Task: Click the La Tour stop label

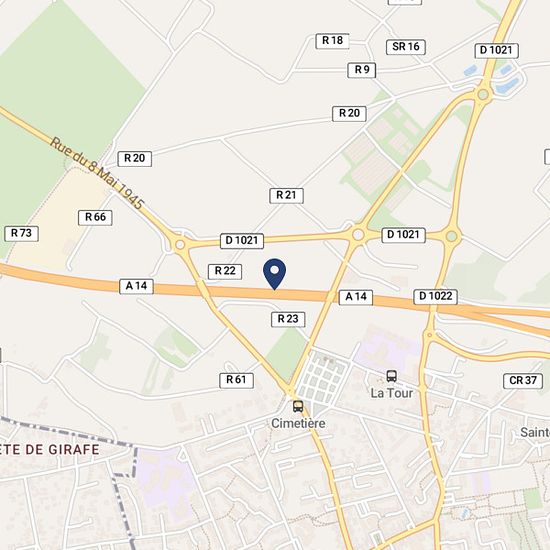Action: (x=392, y=393)
